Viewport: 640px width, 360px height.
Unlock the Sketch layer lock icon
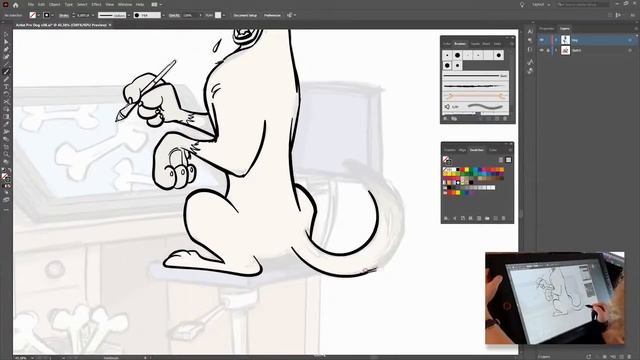[548, 50]
